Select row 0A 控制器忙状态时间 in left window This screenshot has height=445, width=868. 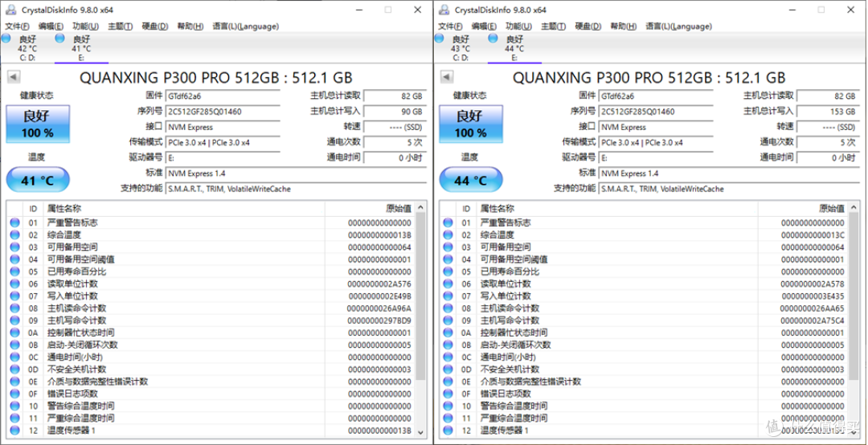tap(211, 333)
